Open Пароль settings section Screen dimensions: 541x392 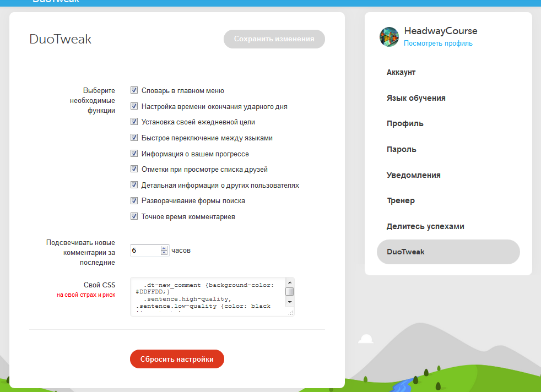[401, 149]
